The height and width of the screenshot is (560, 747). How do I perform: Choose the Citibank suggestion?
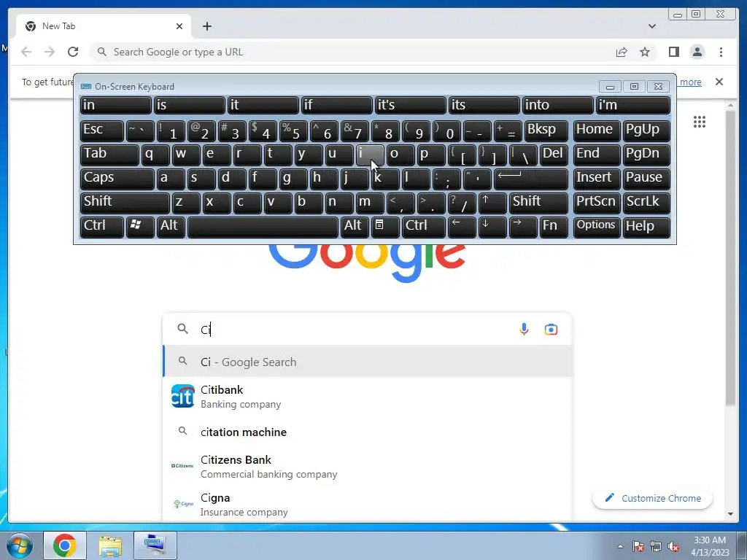click(367, 396)
